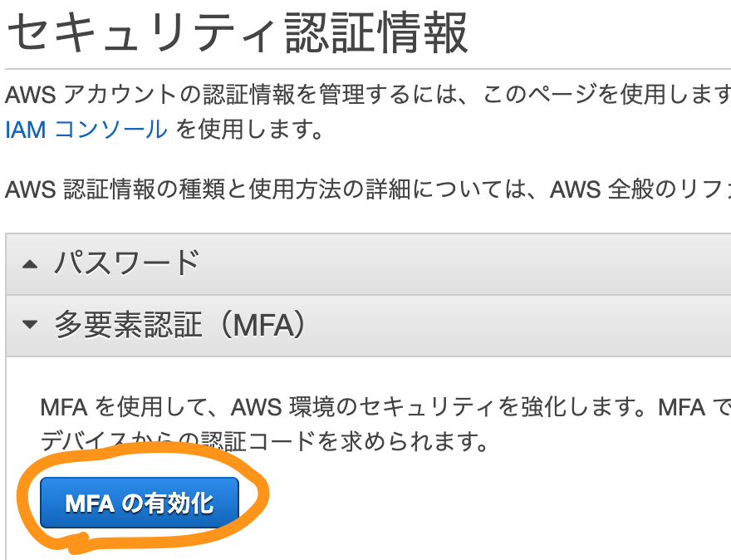Click the MFA を使用して description line

(x=385, y=407)
